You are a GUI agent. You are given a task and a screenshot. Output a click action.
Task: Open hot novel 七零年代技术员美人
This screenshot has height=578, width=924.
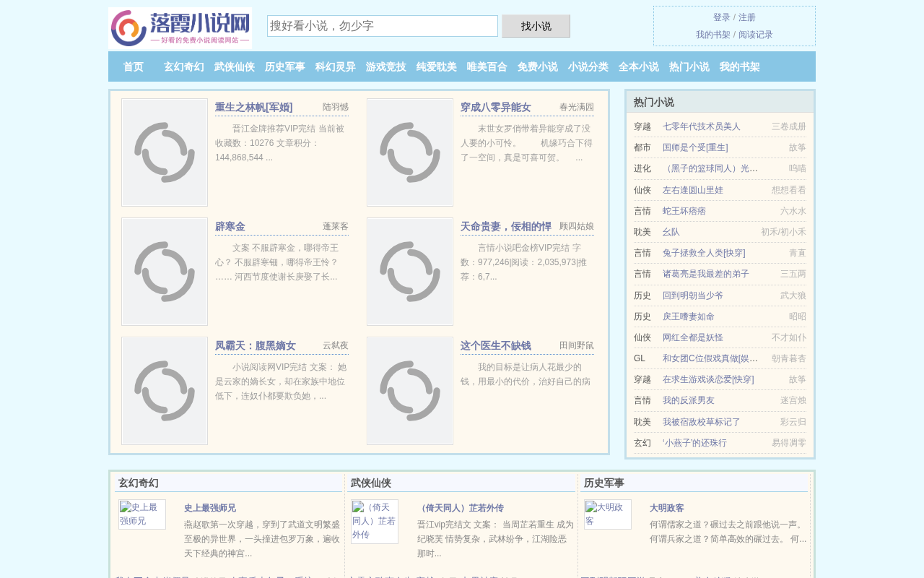(702, 126)
